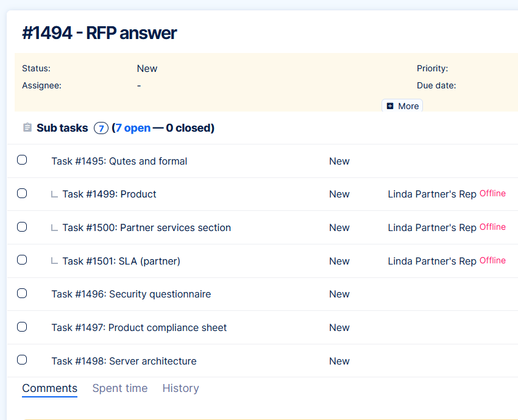
Task: Select checkbox for Task #1495 Qutes and formal
Action: (x=22, y=160)
